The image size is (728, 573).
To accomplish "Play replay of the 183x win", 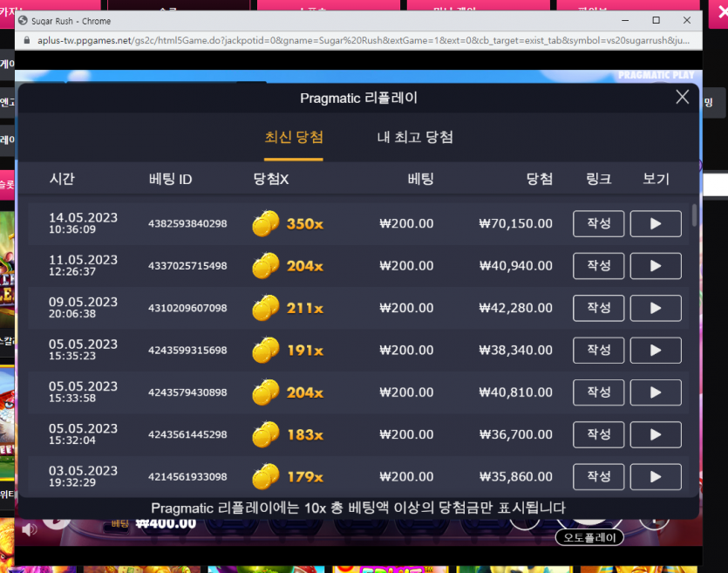I will pyautogui.click(x=656, y=434).
